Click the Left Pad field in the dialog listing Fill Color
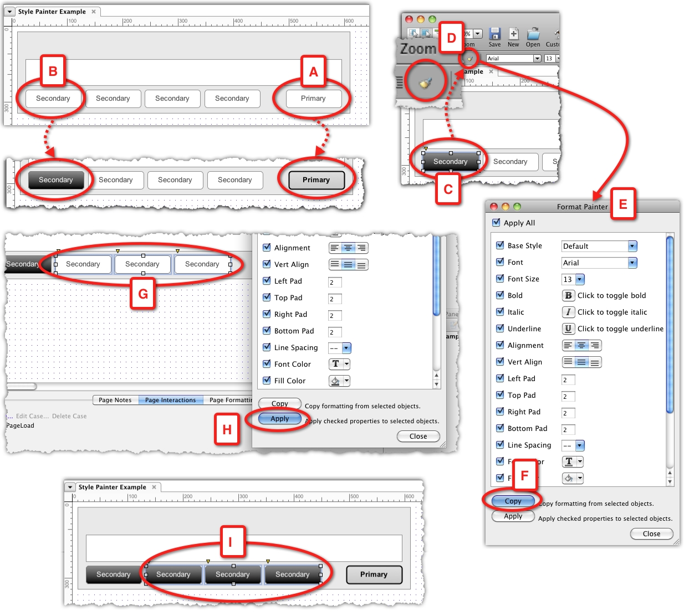This screenshot has height=616, width=684. pos(335,283)
